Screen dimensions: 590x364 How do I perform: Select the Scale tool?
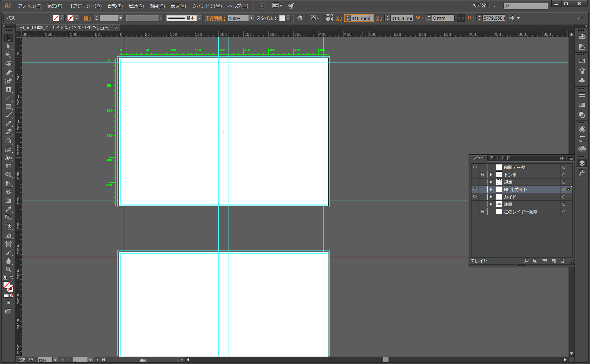click(8, 149)
